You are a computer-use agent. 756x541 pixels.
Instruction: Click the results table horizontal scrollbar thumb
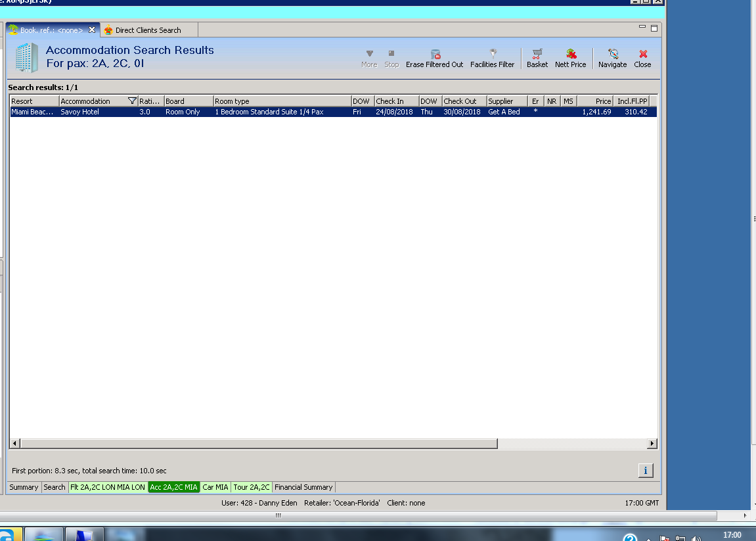(259, 444)
